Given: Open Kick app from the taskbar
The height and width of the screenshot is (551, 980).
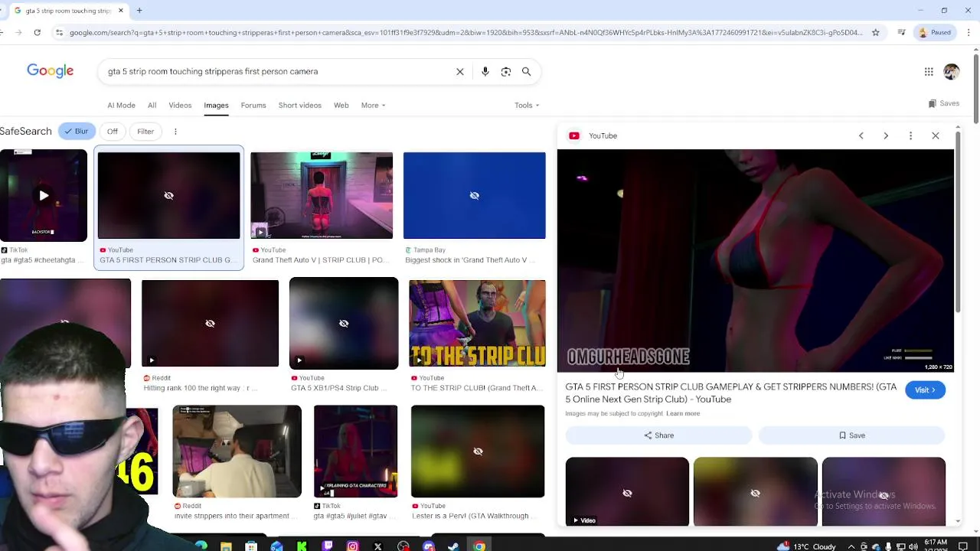Looking at the screenshot, I should click(x=302, y=546).
